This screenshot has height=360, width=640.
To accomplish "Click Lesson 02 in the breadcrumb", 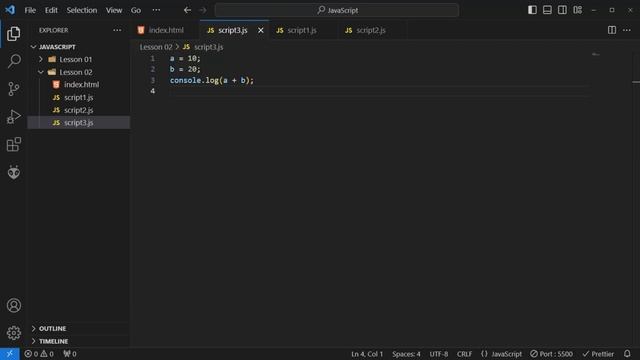I will 156,47.
